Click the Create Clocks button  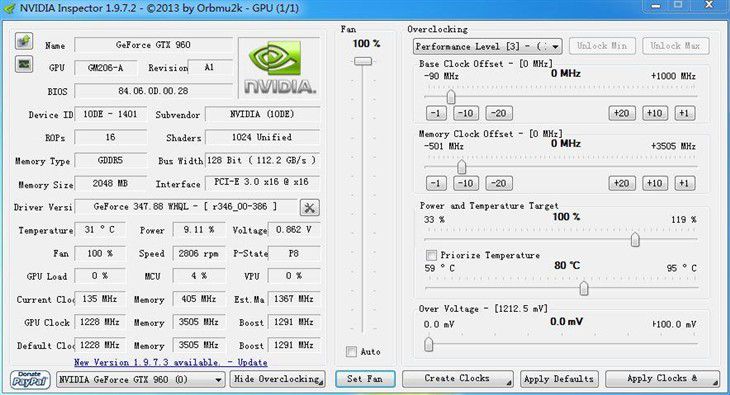458,379
